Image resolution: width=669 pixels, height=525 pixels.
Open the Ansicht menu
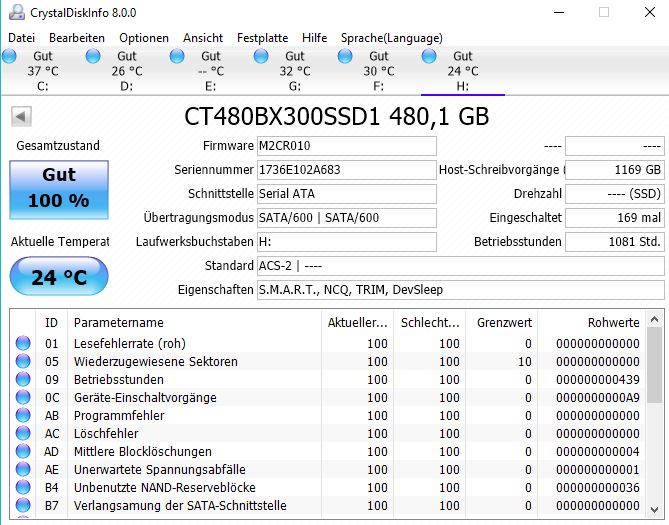coord(203,38)
